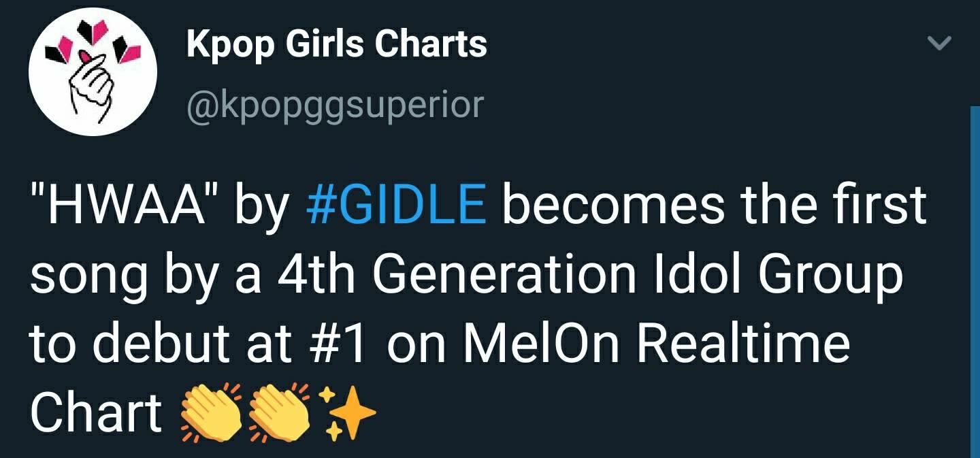Click the word "Chart" before the emojis
Screen dimensions: 980x458
(95, 412)
